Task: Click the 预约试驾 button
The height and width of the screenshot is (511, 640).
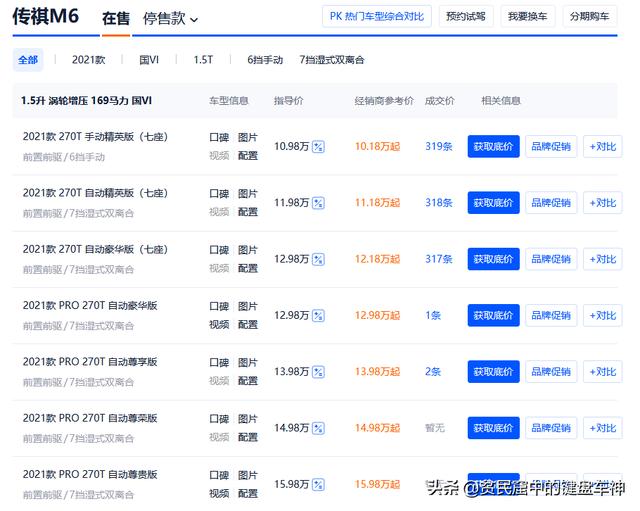Action: pyautogui.click(x=466, y=16)
